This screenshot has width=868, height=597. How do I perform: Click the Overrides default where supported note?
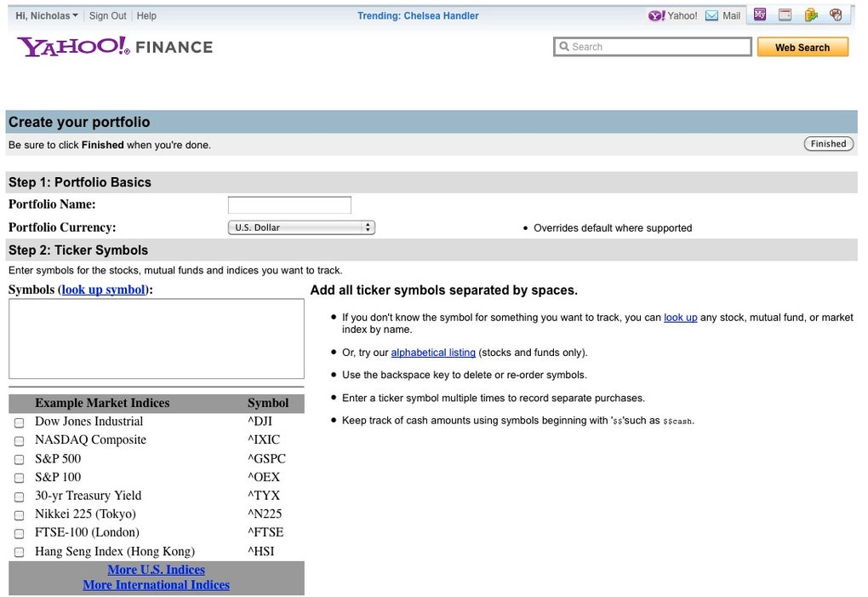tap(613, 228)
